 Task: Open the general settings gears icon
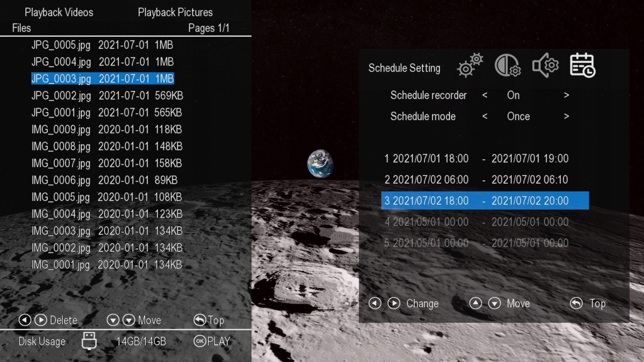(470, 65)
